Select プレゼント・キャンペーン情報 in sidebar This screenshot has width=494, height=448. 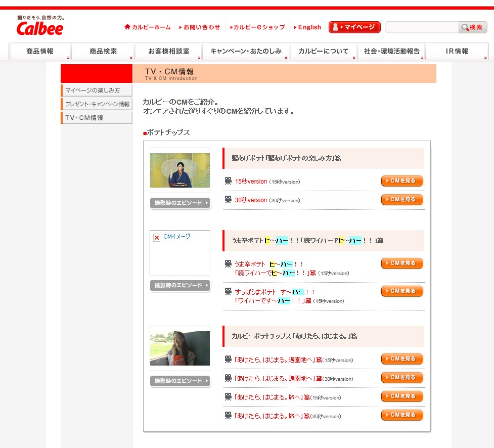(x=97, y=104)
